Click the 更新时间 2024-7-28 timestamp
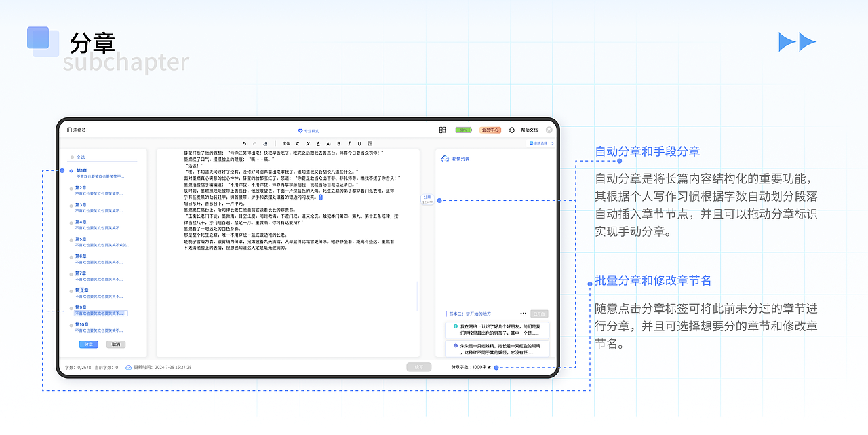 pyautogui.click(x=163, y=367)
